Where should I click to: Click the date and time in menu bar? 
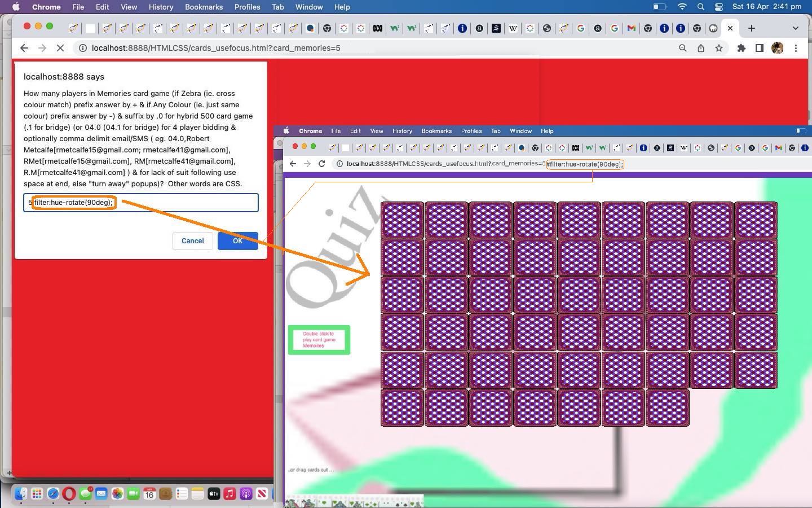tap(766, 7)
